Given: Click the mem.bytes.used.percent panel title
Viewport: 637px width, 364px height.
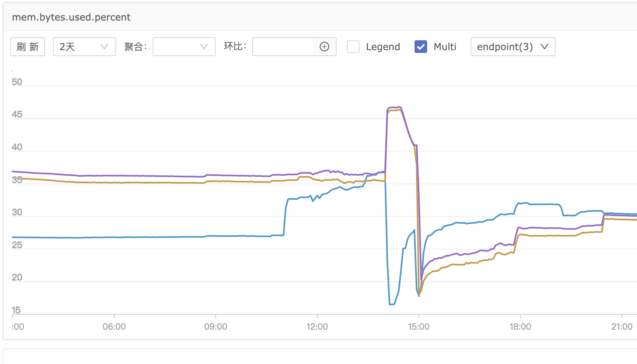Looking at the screenshot, I should click(71, 17).
